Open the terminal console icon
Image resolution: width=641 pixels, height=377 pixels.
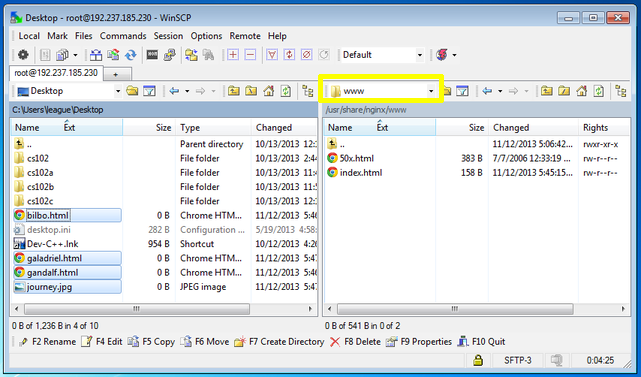click(x=152, y=55)
